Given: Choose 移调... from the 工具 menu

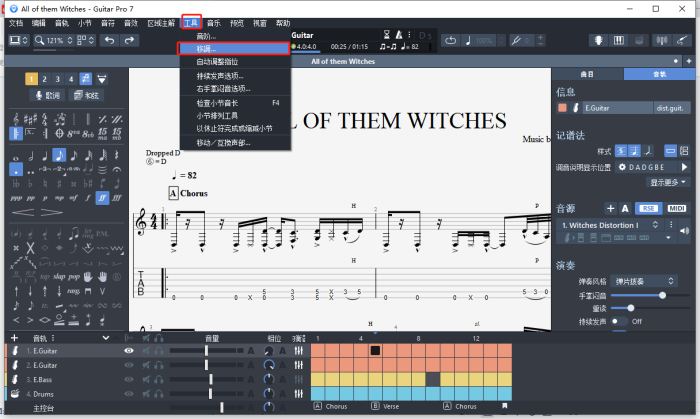Looking at the screenshot, I should pos(232,48).
